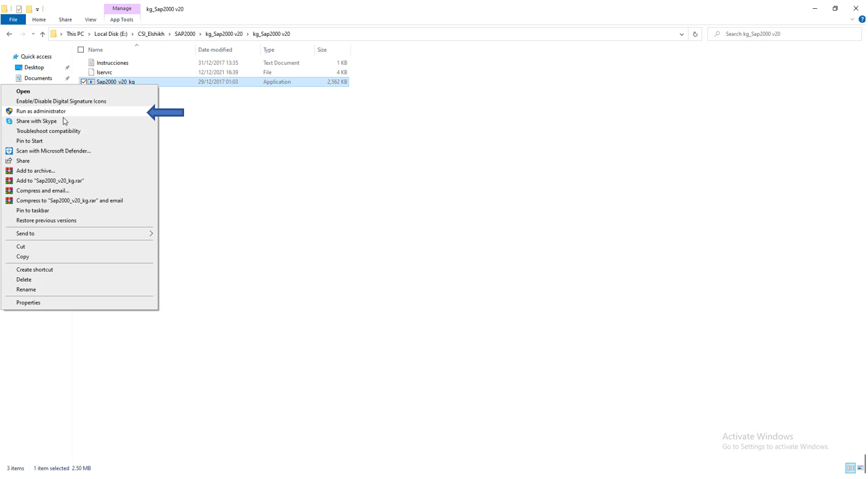Click the Desktop icon in the navigation pane
Viewport: 868px width, 479px height.
(x=19, y=67)
